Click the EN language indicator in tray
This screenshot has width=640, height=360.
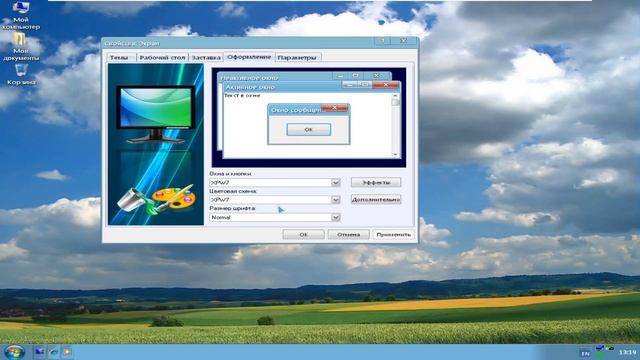[585, 353]
